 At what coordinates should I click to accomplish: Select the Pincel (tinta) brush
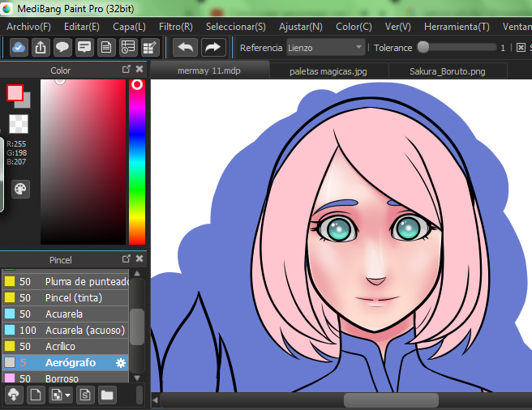pyautogui.click(x=66, y=297)
